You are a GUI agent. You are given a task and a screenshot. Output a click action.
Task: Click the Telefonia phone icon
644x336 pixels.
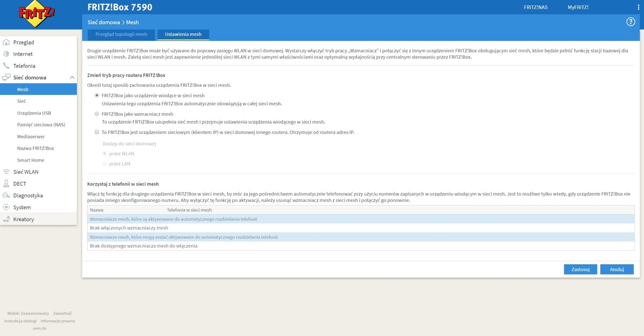6,66
